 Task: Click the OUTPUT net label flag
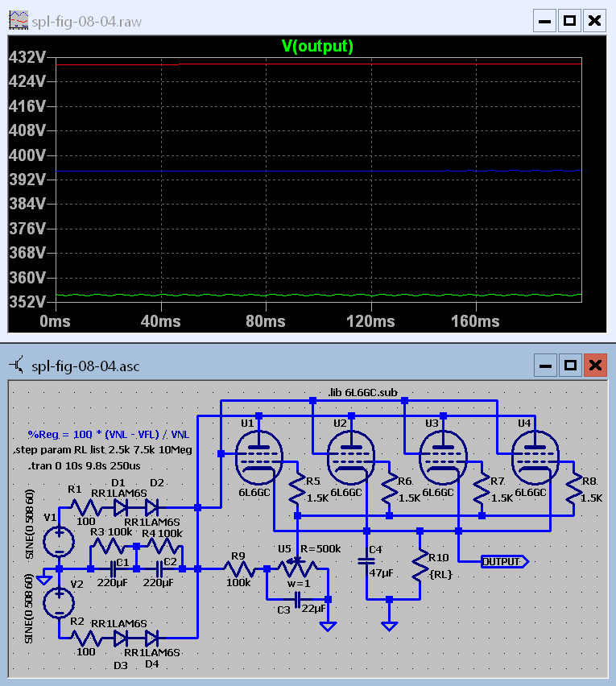click(x=503, y=561)
